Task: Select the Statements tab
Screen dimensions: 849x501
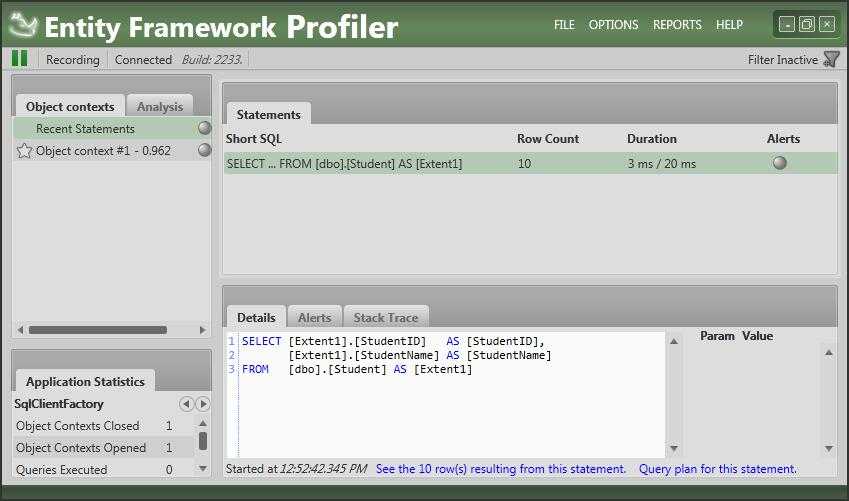Action: pyautogui.click(x=269, y=114)
